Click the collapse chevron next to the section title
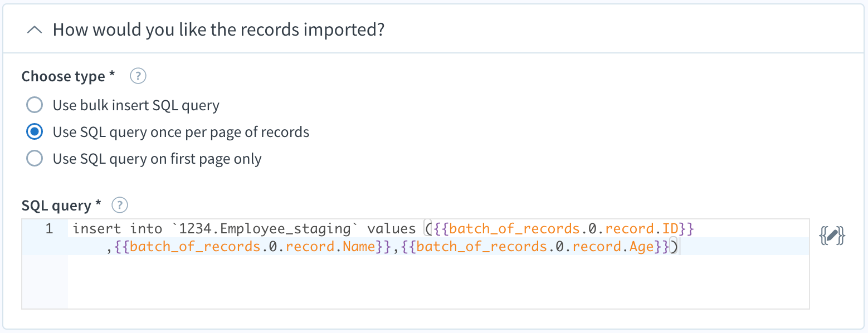 [x=35, y=29]
